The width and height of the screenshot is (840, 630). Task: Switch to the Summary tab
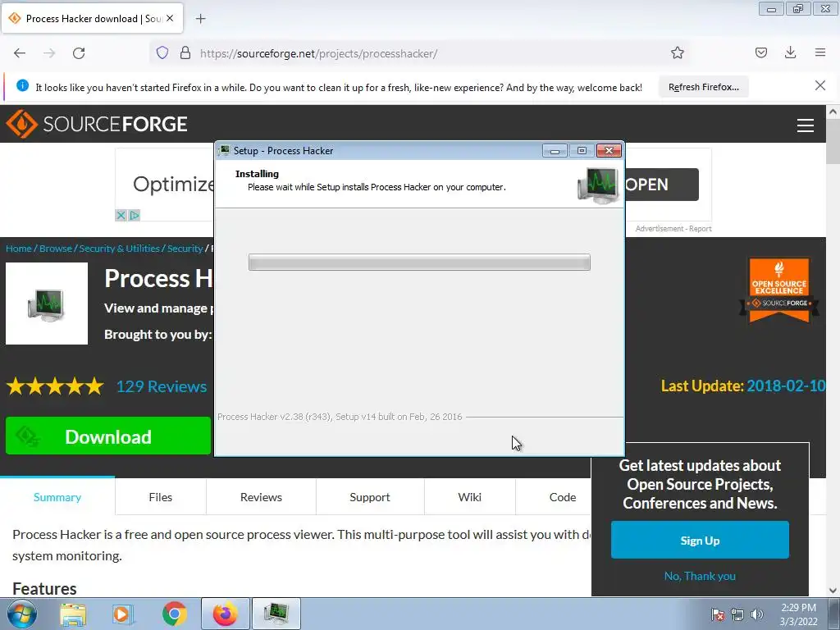[x=57, y=497]
